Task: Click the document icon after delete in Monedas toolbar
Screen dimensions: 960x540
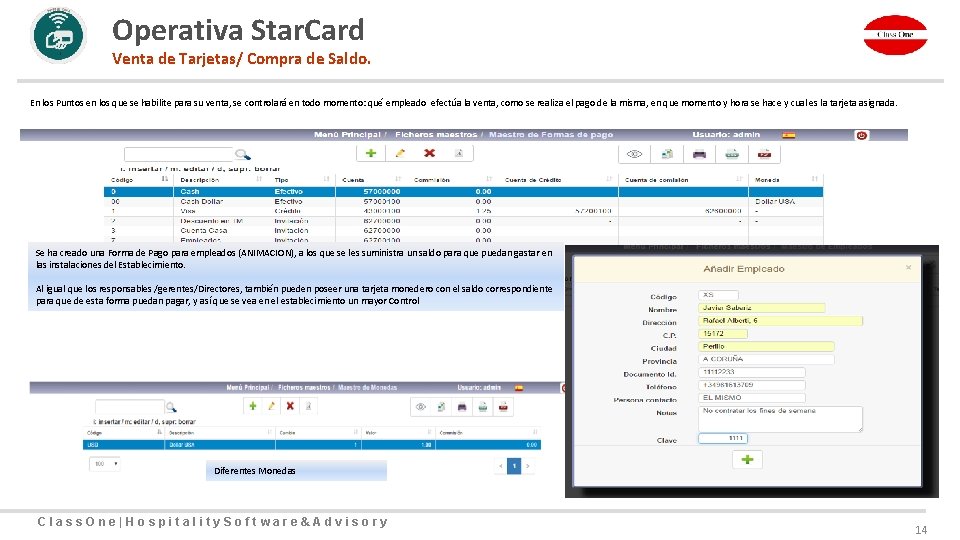Action: (309, 406)
